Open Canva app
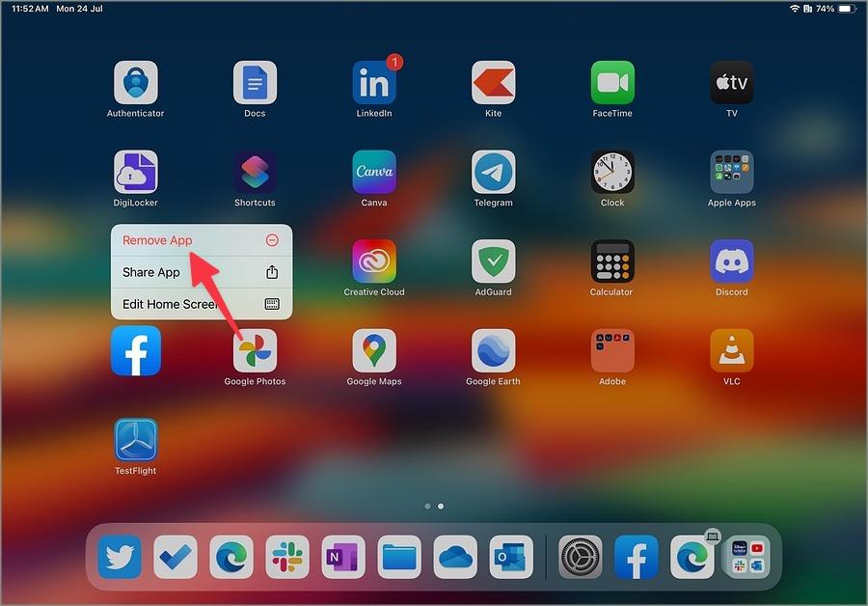 pos(374,172)
